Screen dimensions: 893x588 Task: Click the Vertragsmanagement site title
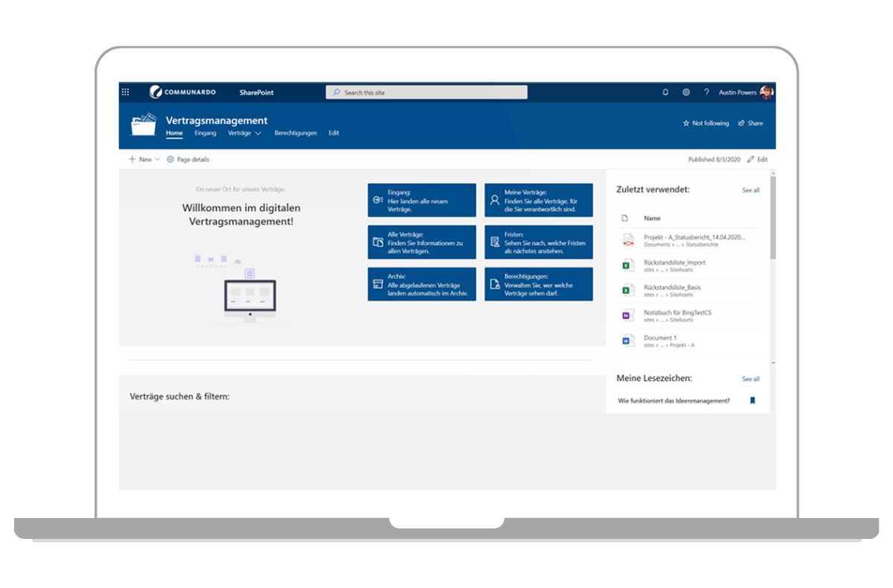tap(217, 121)
